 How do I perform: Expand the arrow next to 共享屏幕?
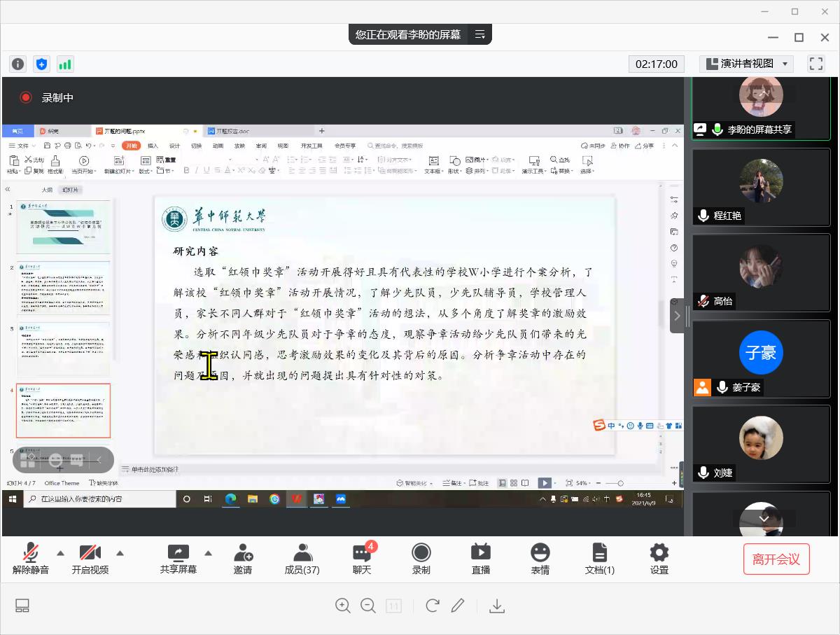(208, 553)
